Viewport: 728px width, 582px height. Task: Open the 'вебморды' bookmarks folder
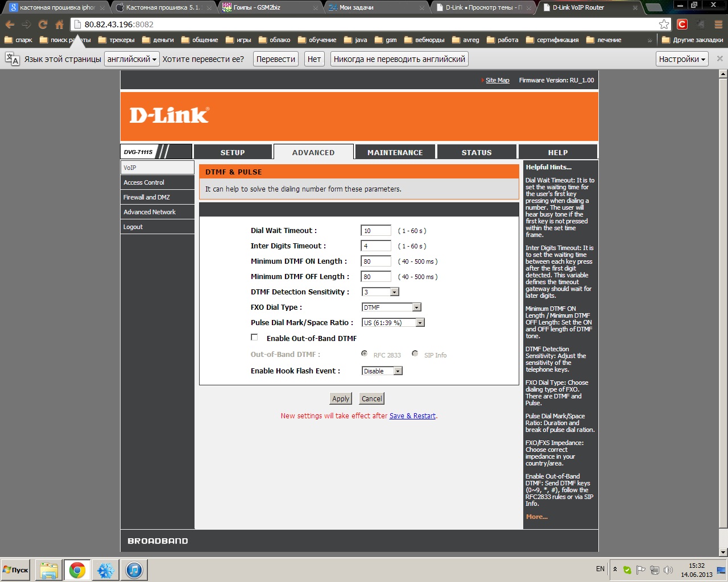[x=424, y=40]
